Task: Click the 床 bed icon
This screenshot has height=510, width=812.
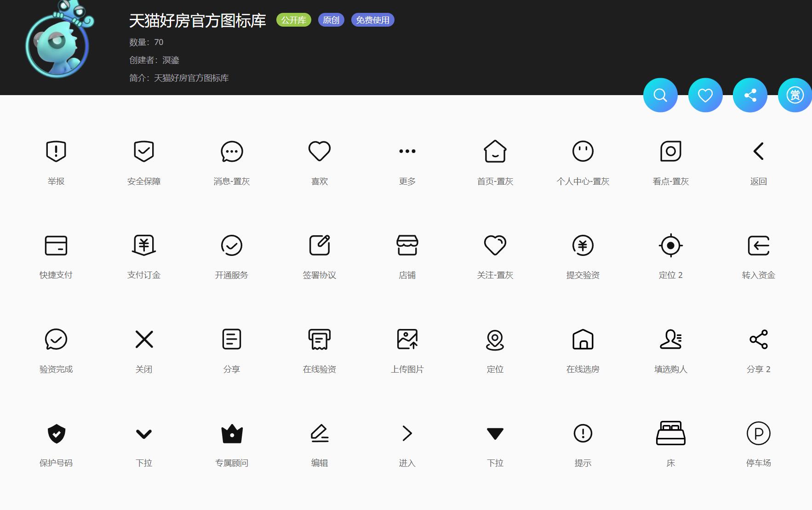Action: click(670, 433)
